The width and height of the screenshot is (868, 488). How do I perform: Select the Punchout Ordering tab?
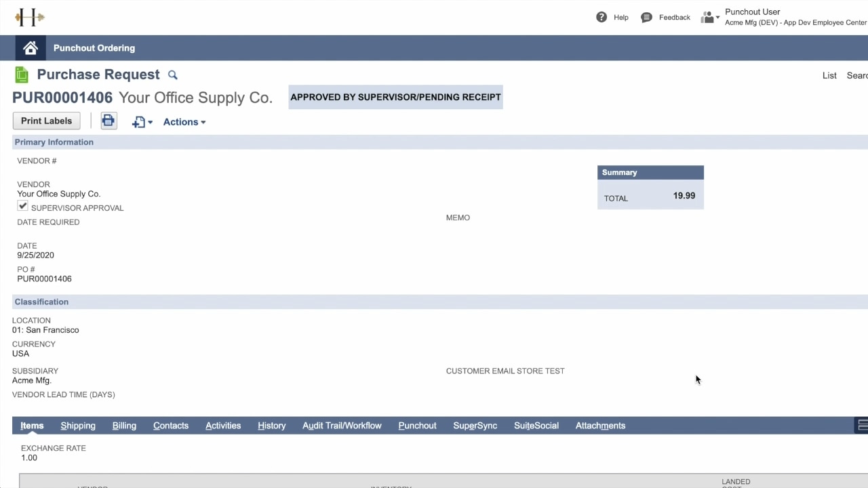click(x=94, y=47)
